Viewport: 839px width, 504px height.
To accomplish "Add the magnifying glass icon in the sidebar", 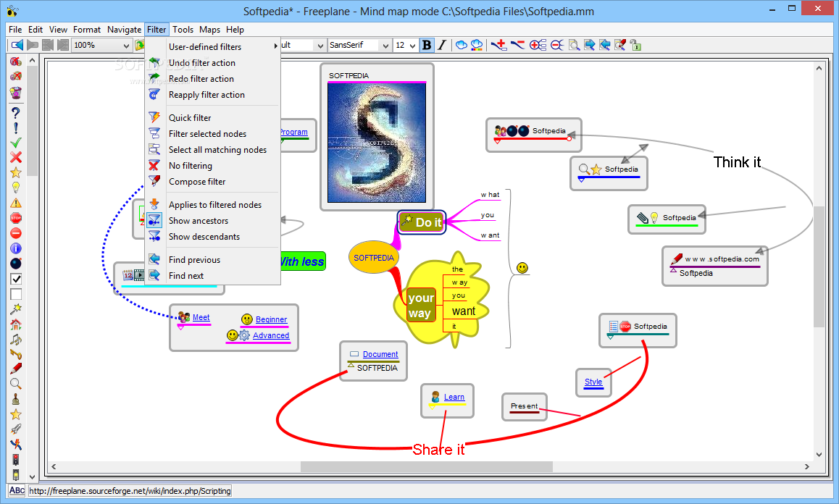I will [x=15, y=384].
